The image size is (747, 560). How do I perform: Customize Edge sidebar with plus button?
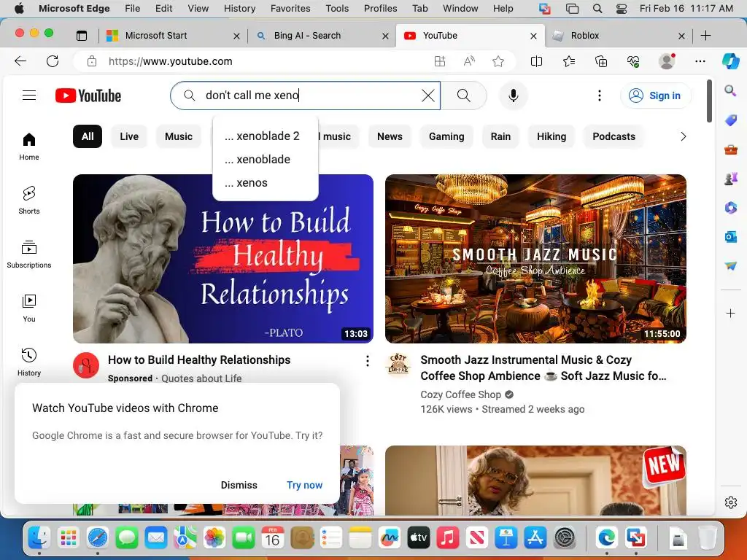point(730,313)
